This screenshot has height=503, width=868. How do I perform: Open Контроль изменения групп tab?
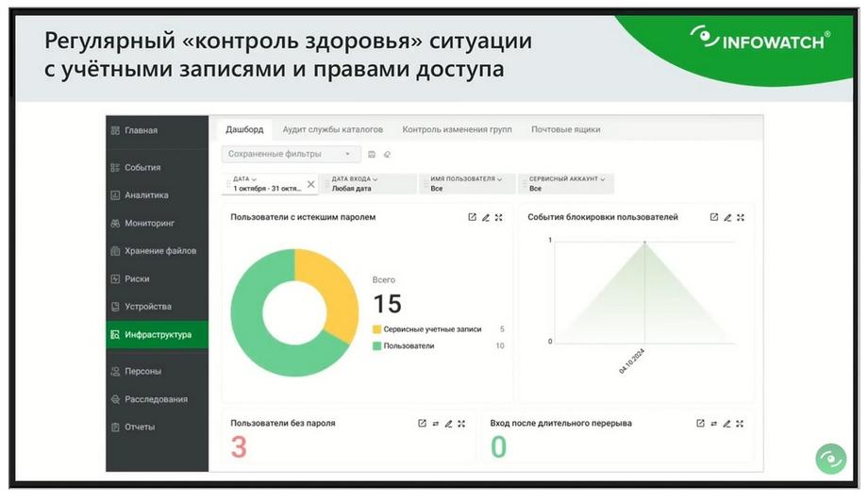(457, 129)
